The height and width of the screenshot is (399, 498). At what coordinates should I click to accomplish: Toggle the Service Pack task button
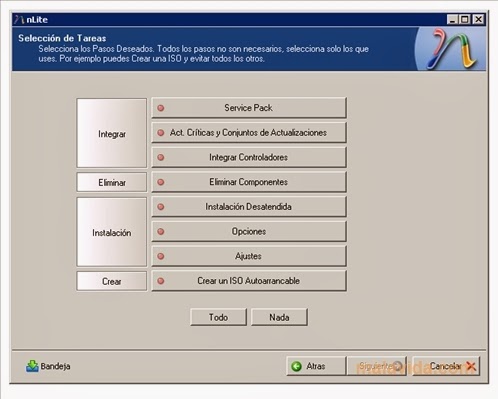point(249,108)
